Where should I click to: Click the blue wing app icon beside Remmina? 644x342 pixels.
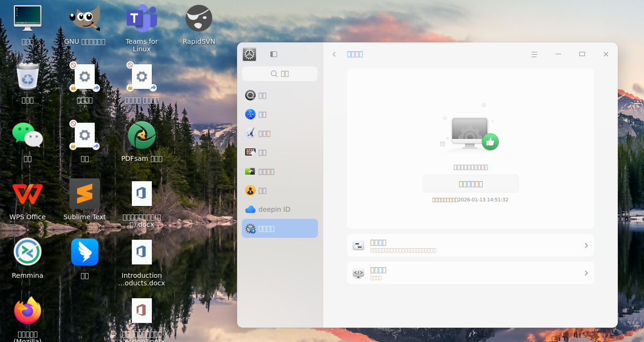85,252
